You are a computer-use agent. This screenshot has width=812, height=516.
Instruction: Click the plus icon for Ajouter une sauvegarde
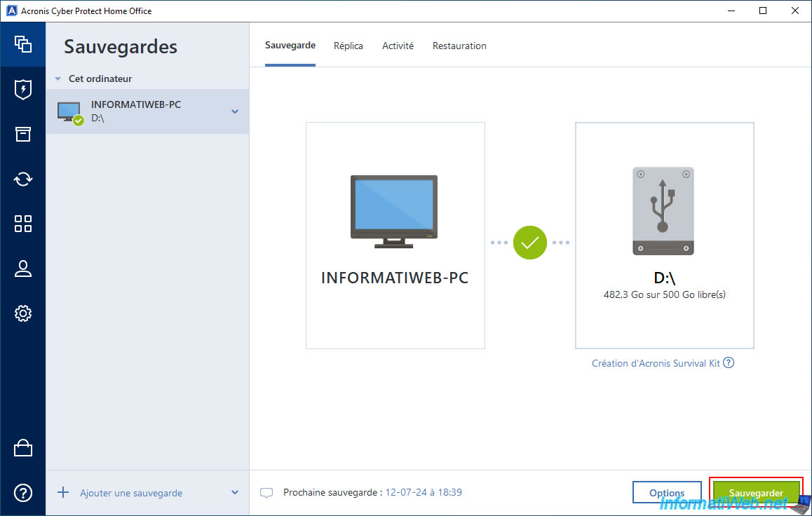(62, 492)
